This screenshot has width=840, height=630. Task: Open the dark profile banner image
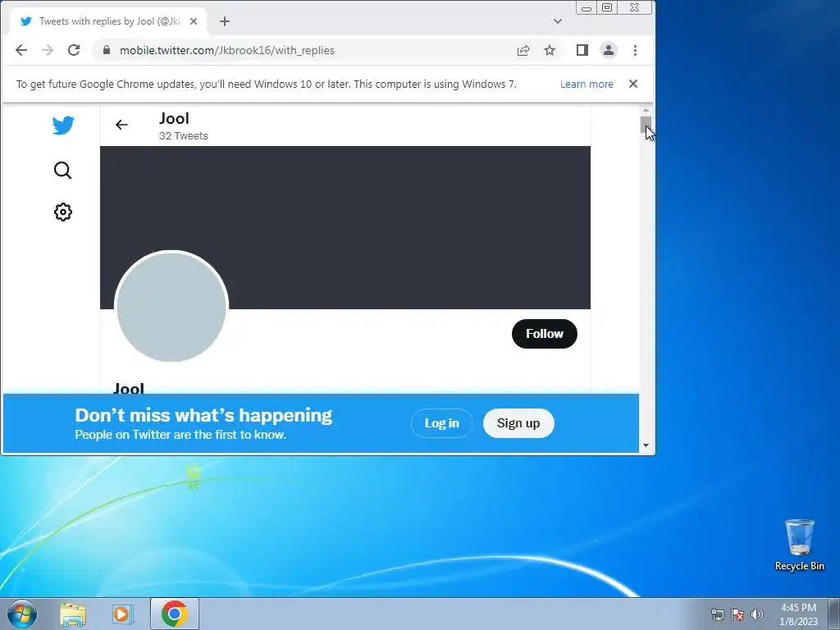[345, 227]
